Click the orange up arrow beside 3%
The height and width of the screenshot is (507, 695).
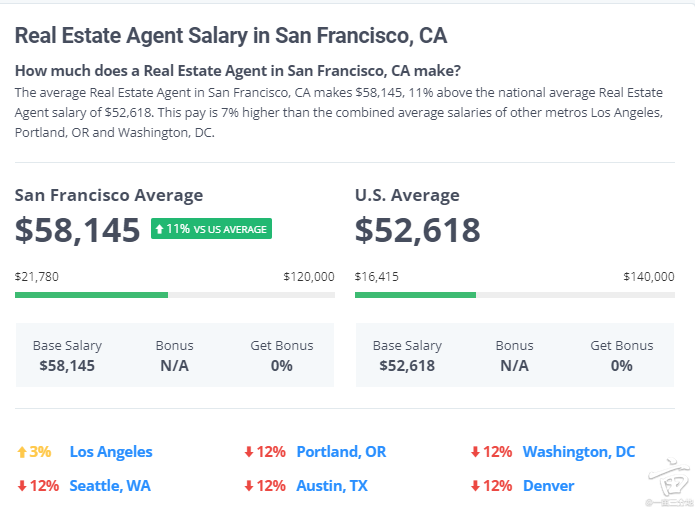[x=22, y=452]
